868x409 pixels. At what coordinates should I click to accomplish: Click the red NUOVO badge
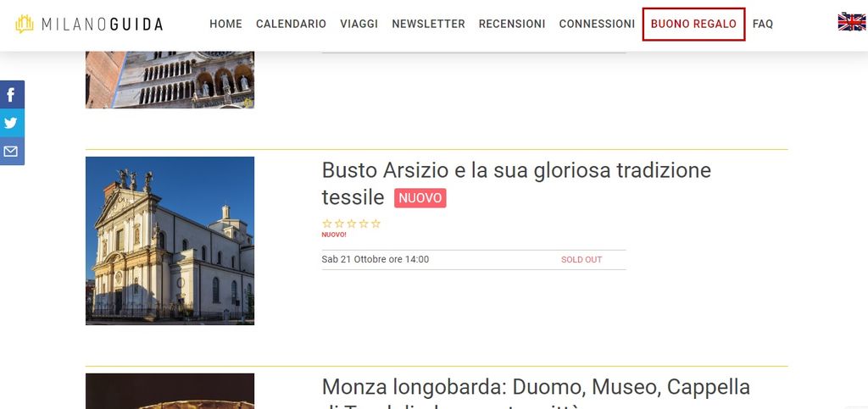420,198
